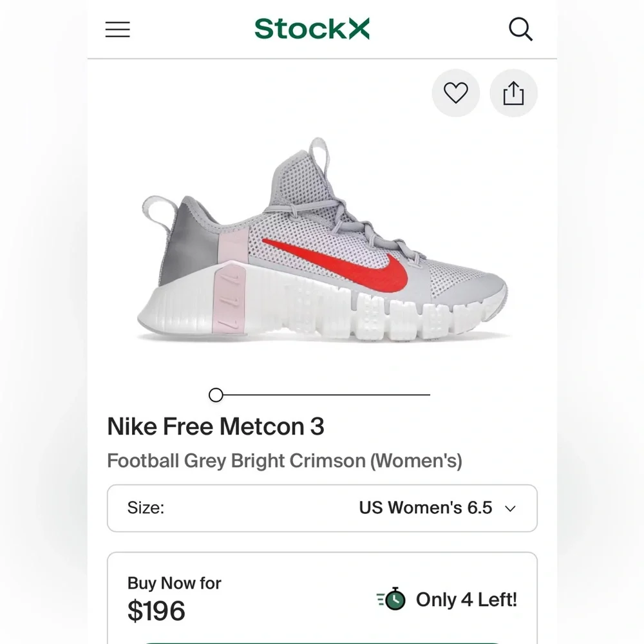This screenshot has height=644, width=644.
Task: Click the search magnifier icon
Action: pos(520,29)
